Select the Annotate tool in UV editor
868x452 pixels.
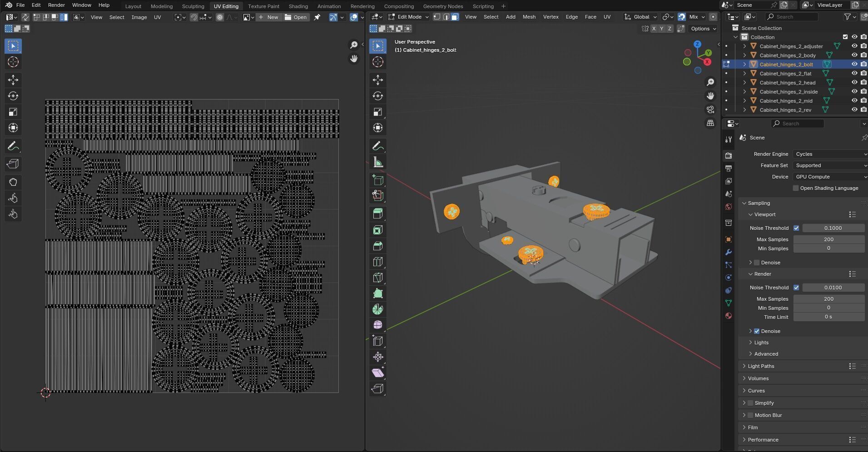click(13, 146)
